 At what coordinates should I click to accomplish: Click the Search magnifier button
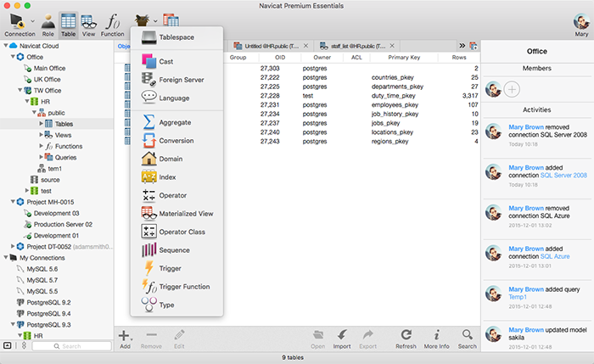tap(467, 339)
